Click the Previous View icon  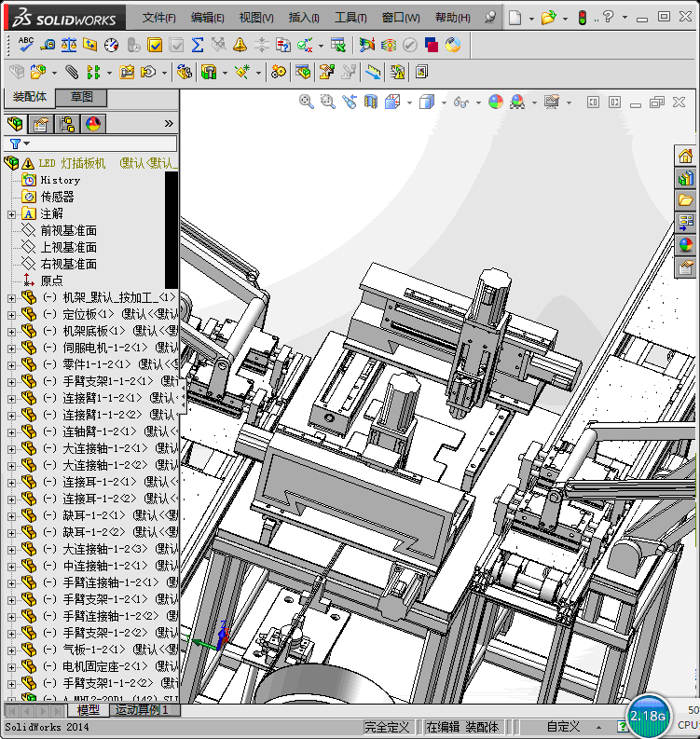pyautogui.click(x=350, y=102)
